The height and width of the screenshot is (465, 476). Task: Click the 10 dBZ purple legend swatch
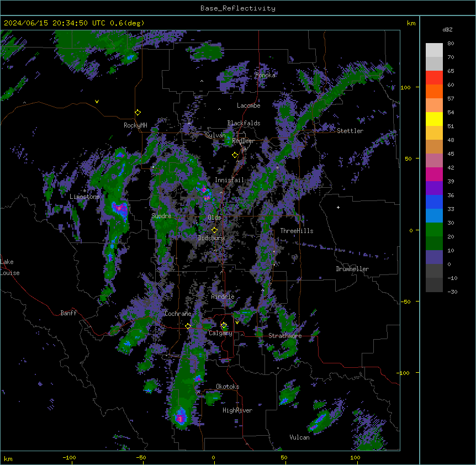click(x=434, y=257)
